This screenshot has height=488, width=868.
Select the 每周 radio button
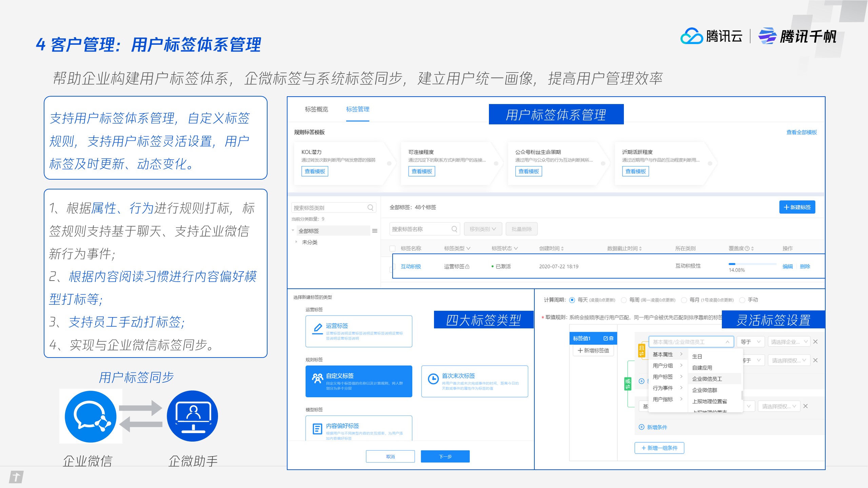624,300
